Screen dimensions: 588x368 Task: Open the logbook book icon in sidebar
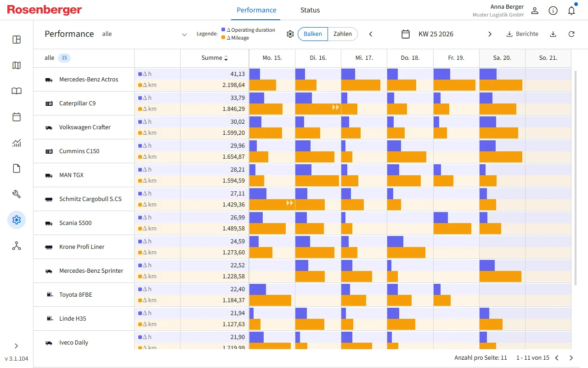[17, 91]
